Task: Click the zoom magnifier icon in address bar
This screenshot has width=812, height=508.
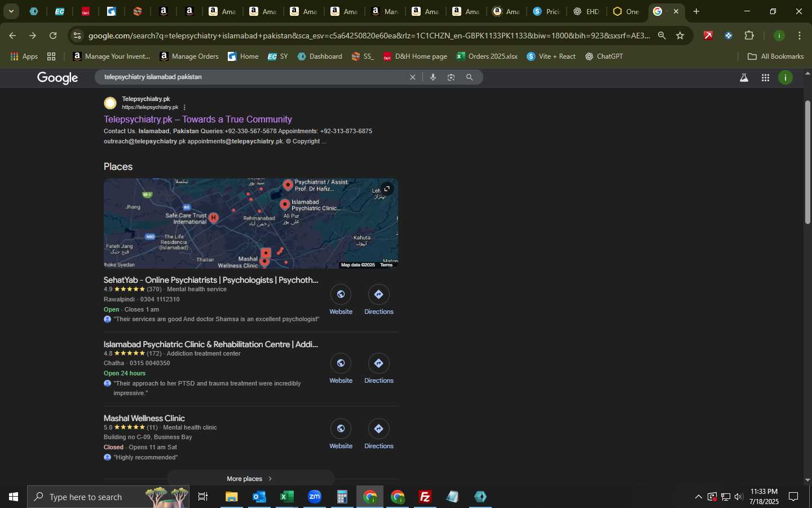Action: click(661, 36)
